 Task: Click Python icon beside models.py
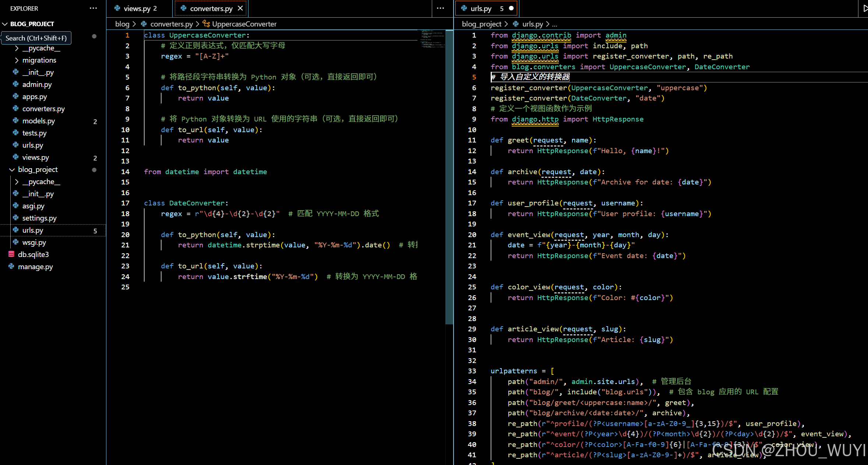click(16, 121)
